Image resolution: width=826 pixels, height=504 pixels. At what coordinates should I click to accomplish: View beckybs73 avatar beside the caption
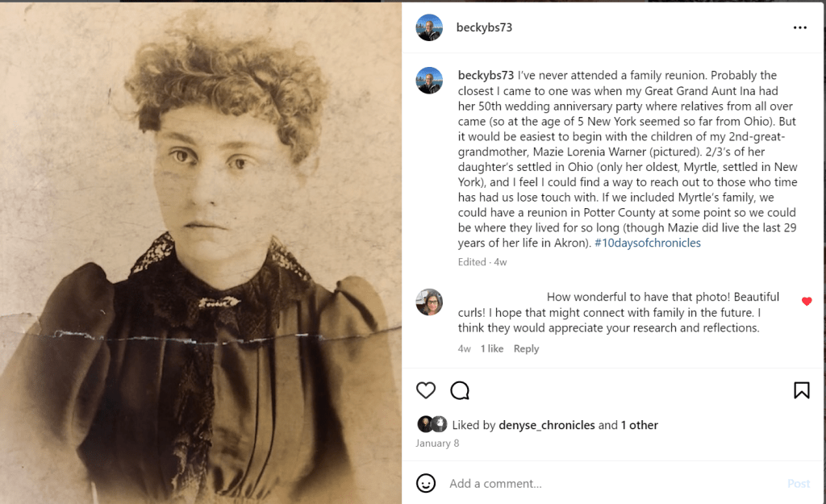[x=429, y=81]
